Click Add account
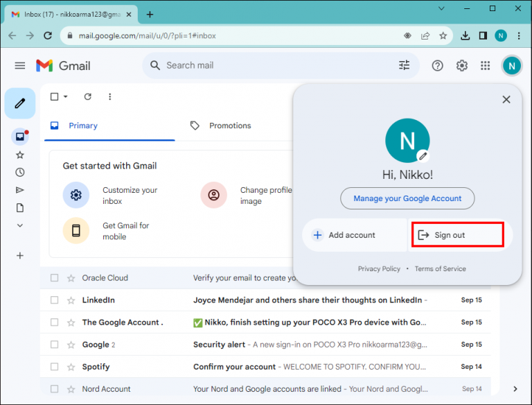Image resolution: width=532 pixels, height=405 pixels. point(355,235)
